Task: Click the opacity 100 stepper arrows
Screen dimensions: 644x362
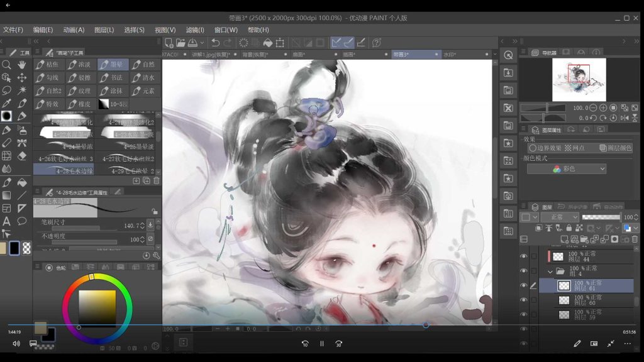Action: (x=142, y=239)
